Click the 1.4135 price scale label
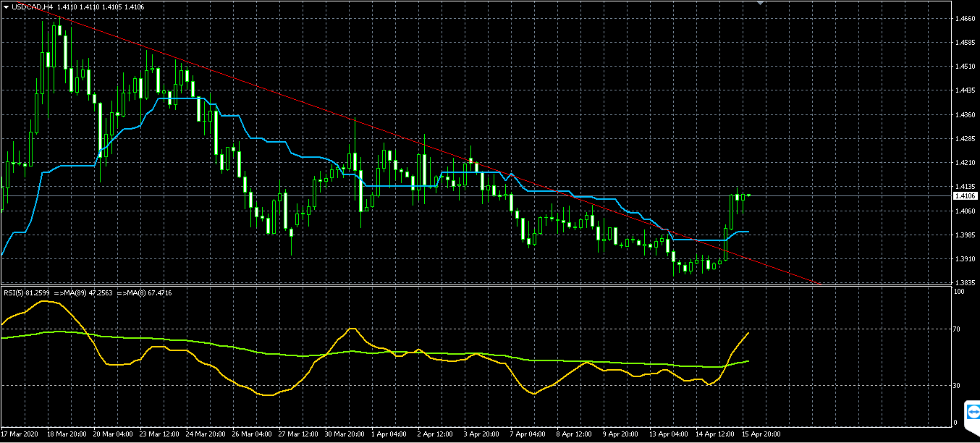980x443 pixels. (965, 187)
